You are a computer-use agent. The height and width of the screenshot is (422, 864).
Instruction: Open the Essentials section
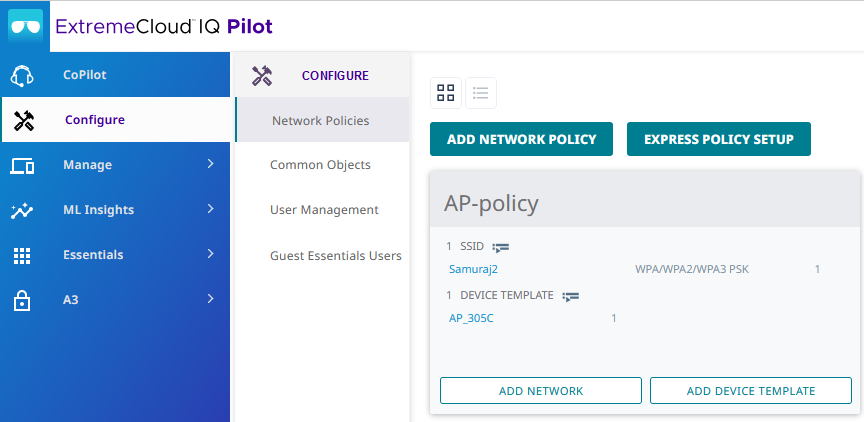pyautogui.click(x=116, y=255)
